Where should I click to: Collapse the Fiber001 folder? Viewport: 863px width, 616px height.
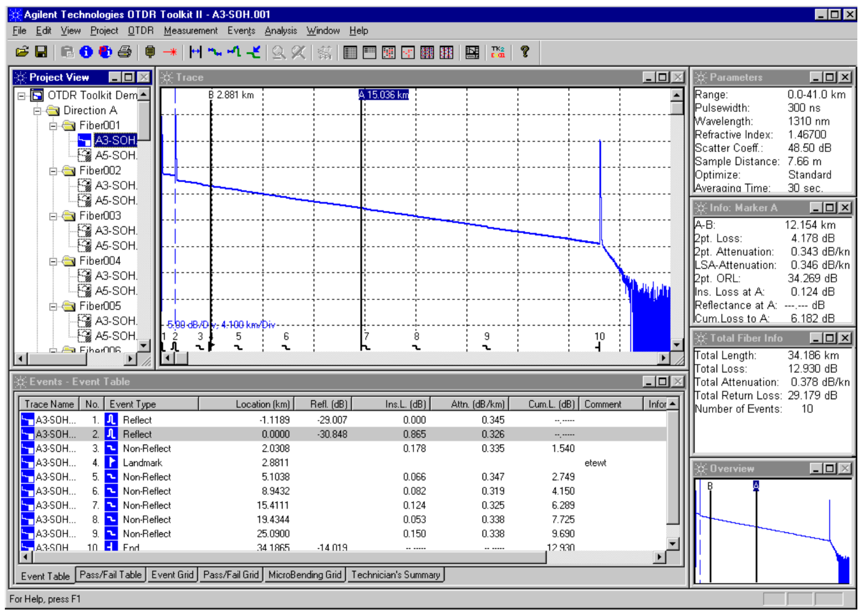53,126
